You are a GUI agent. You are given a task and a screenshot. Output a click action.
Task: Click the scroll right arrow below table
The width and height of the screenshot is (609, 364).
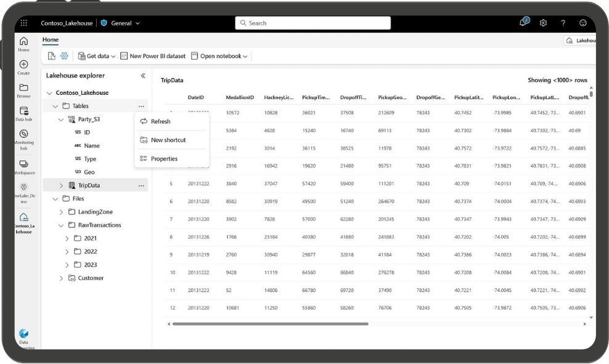[584, 323]
